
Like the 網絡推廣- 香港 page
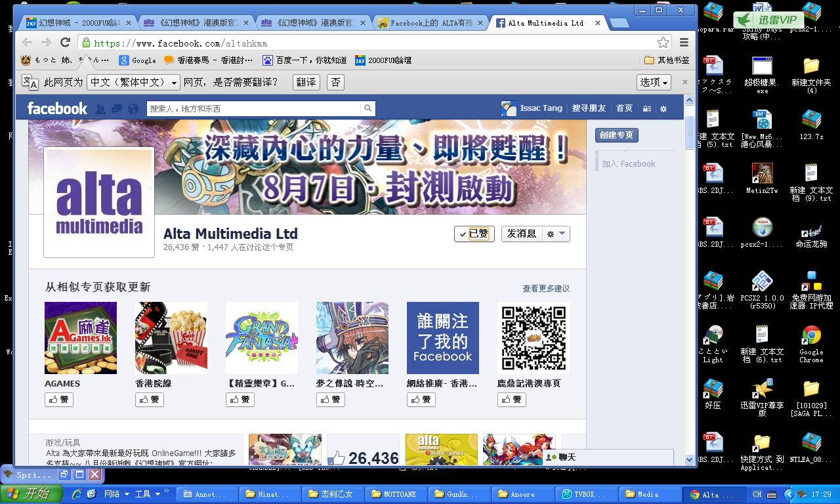pos(421,400)
